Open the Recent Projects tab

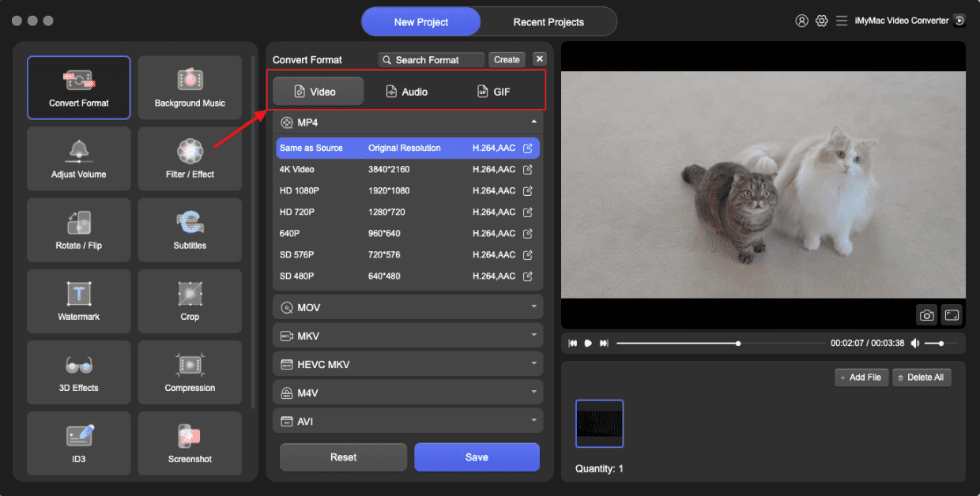[x=548, y=21]
